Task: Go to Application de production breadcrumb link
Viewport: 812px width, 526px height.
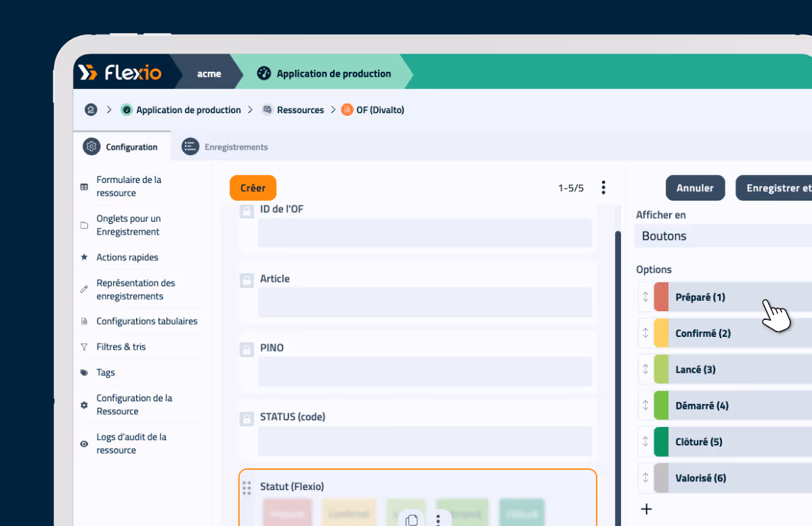Action: tap(188, 110)
